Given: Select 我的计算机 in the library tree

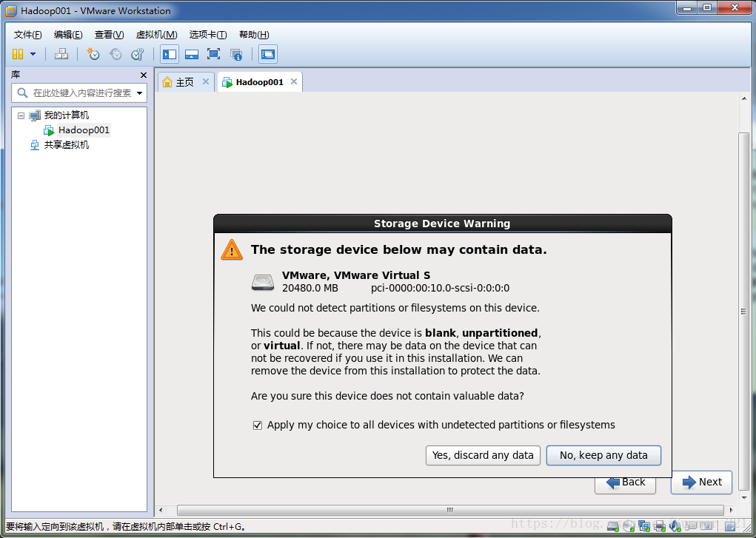Looking at the screenshot, I should [x=67, y=115].
